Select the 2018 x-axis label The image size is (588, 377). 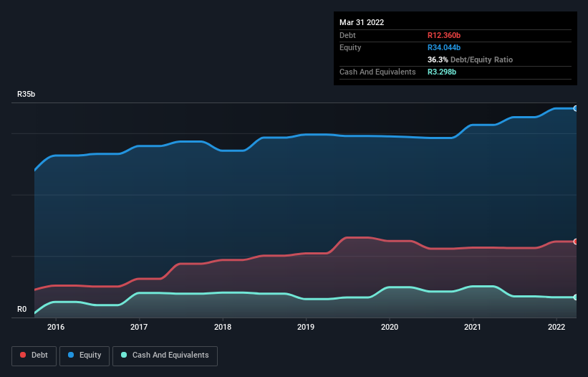223,327
